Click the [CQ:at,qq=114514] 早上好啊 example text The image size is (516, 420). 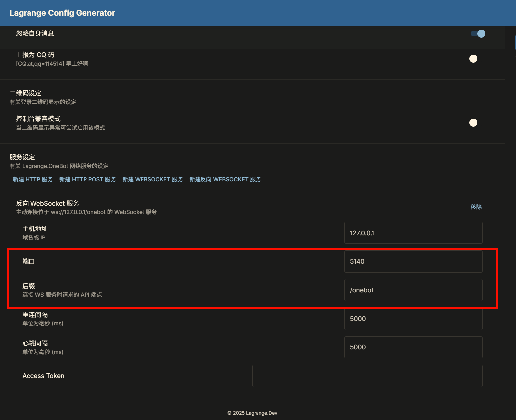(x=52, y=64)
